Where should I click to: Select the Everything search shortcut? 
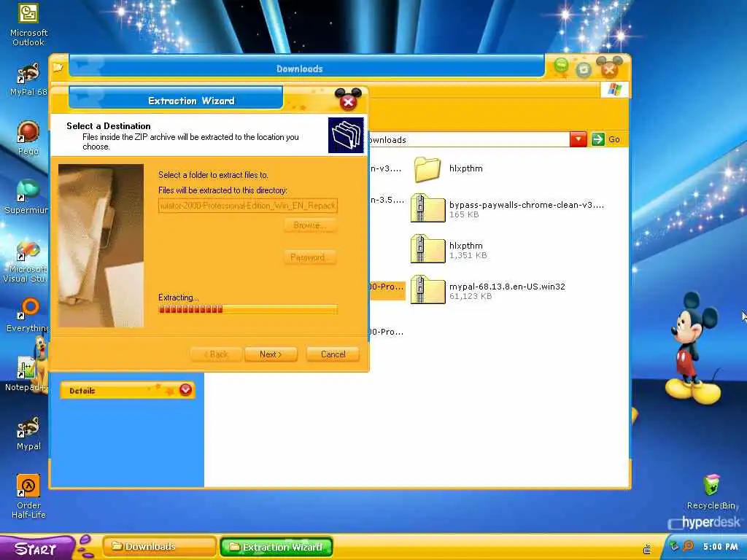(x=28, y=315)
